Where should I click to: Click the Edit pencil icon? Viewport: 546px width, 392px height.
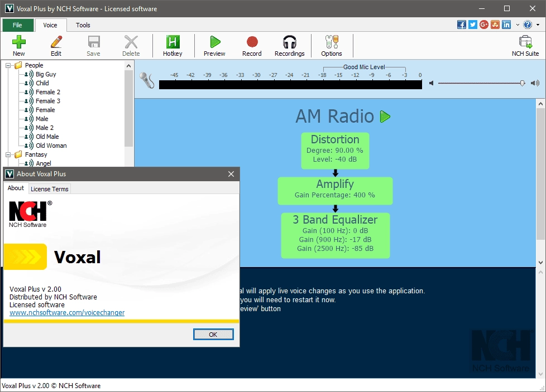point(56,42)
